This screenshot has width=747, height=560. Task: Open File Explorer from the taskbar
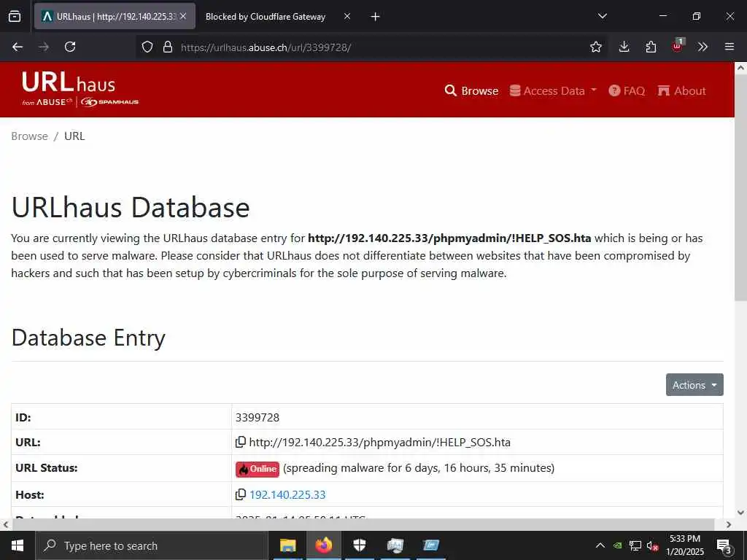(x=287, y=545)
